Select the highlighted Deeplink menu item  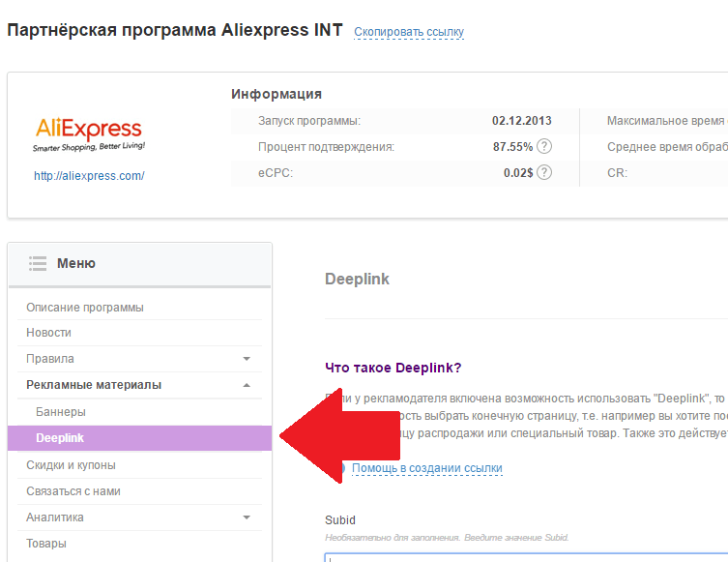[x=140, y=438]
